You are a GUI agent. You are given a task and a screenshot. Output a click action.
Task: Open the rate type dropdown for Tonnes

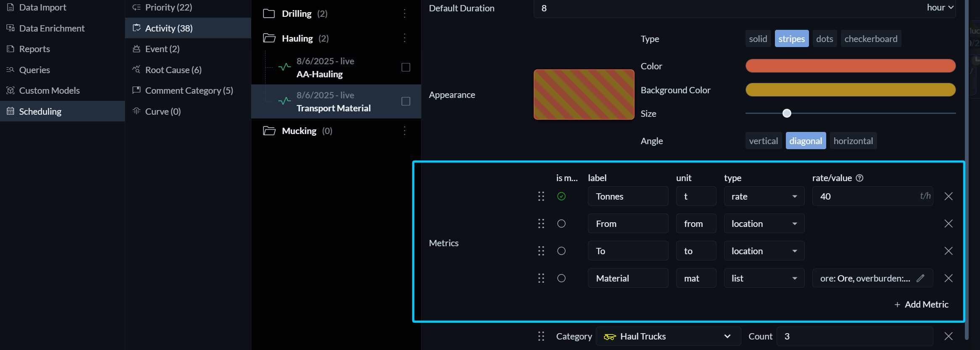pyautogui.click(x=764, y=196)
